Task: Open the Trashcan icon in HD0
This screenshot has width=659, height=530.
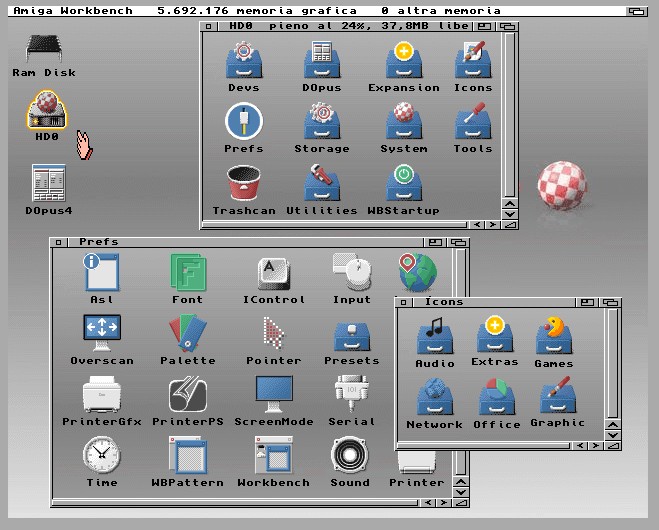Action: 243,185
